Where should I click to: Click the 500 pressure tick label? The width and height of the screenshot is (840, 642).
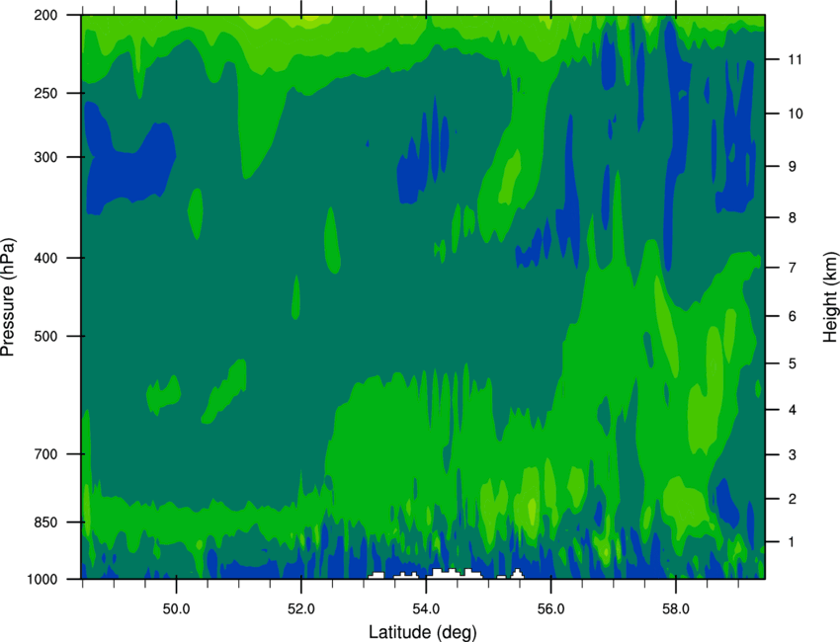(45, 336)
